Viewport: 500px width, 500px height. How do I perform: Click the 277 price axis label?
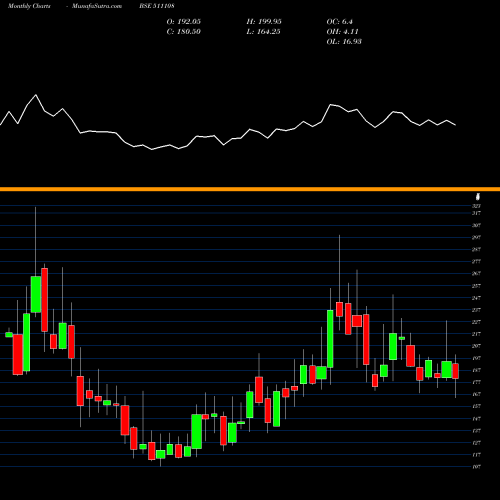(476, 261)
